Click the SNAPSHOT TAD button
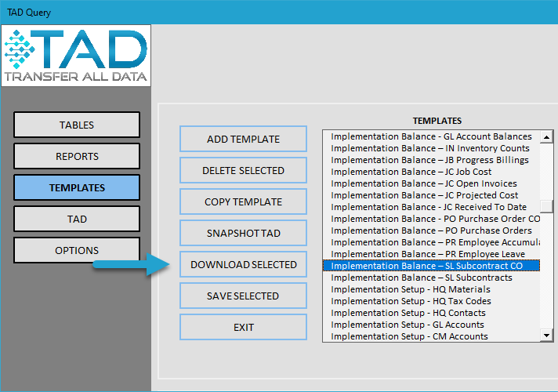This screenshot has height=392, width=558. [x=243, y=233]
